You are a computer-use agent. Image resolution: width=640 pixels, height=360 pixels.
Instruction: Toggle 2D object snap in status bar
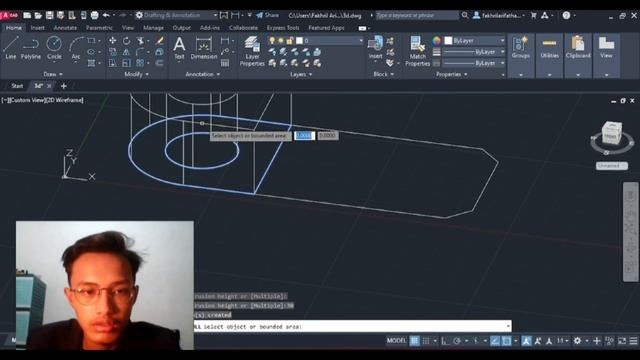point(507,340)
